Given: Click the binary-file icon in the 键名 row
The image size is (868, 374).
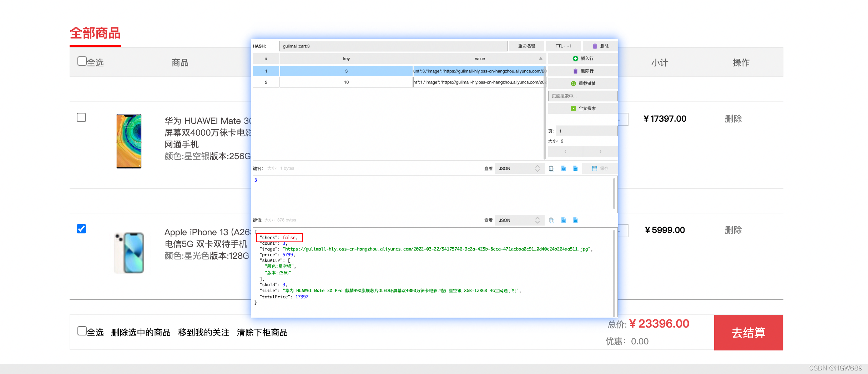Looking at the screenshot, I should (x=575, y=168).
